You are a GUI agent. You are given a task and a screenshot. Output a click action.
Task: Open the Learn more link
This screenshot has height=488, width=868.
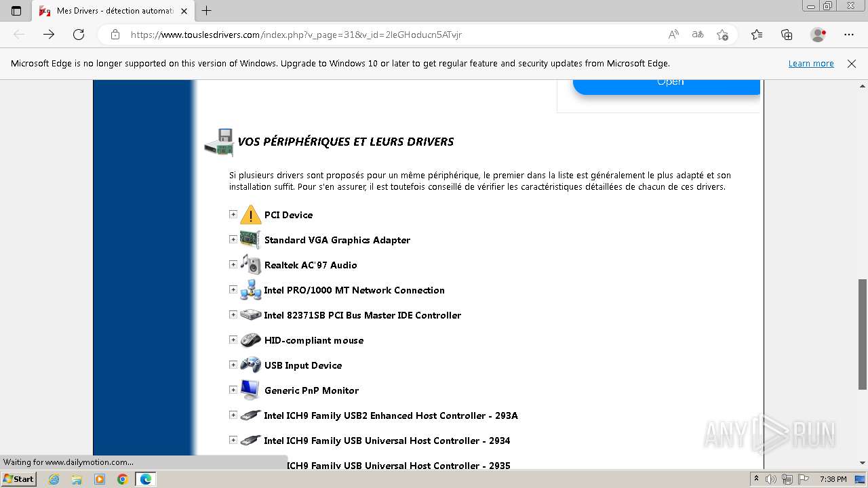point(811,64)
